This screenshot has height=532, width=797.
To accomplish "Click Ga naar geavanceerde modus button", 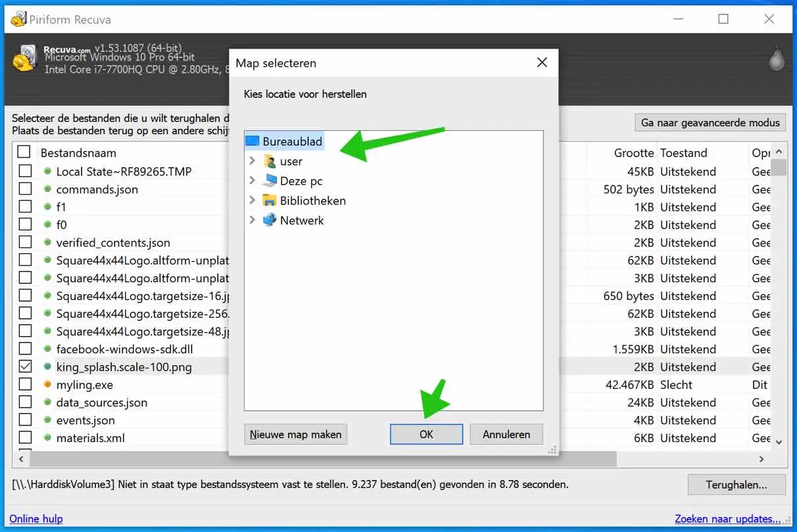I will click(710, 122).
